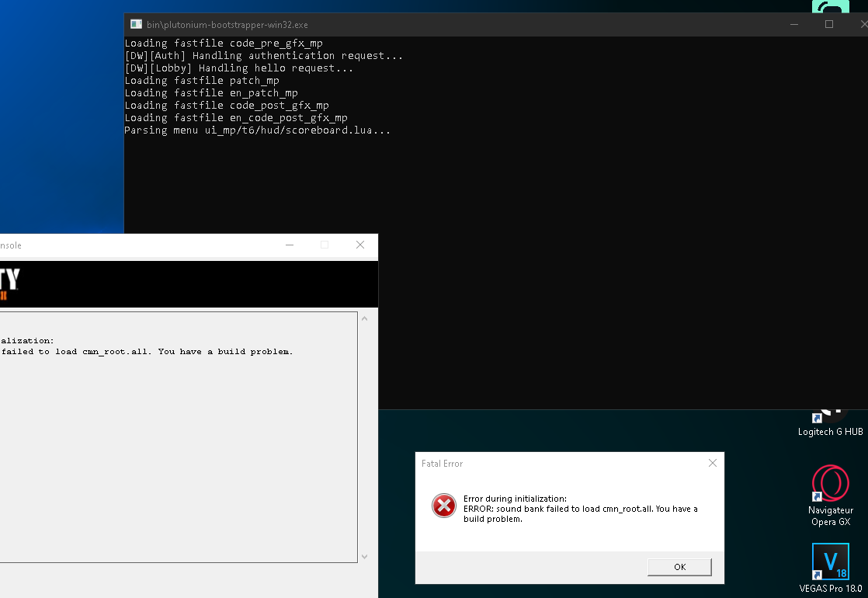This screenshot has width=868, height=598.
Task: Click inside the game console log text area
Action: pos(179,450)
